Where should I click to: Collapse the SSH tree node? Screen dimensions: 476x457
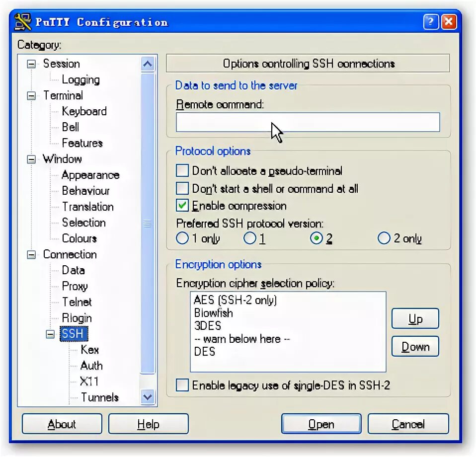coord(50,334)
